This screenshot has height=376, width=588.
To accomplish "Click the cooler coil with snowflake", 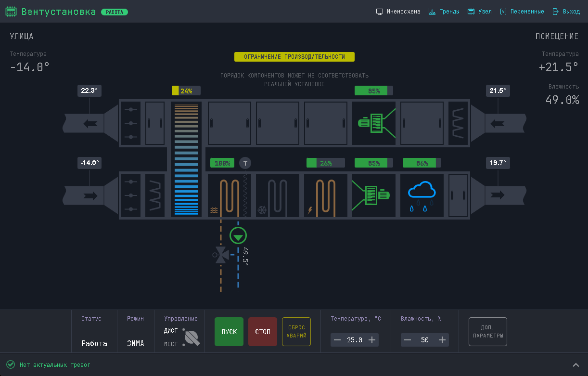I will (277, 195).
